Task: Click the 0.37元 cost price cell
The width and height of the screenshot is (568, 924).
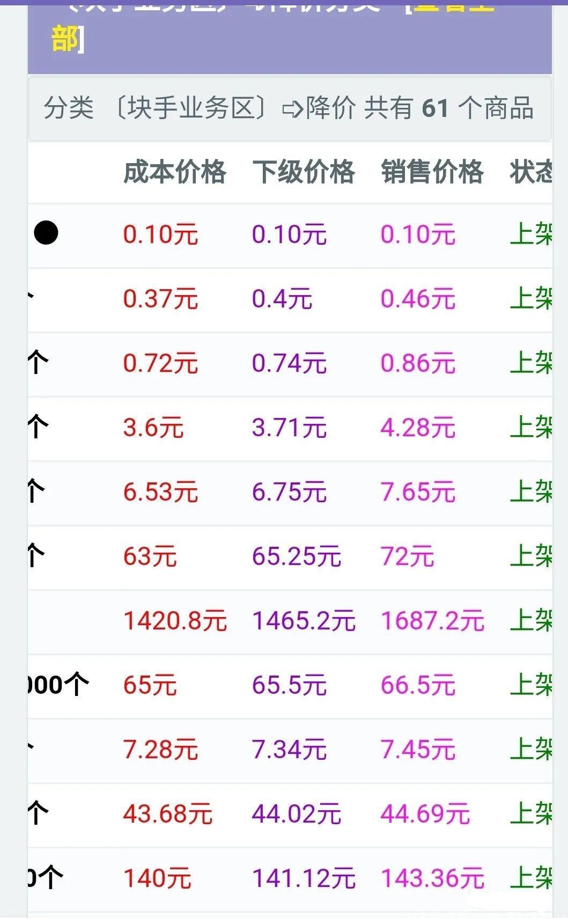Action: click(x=160, y=298)
